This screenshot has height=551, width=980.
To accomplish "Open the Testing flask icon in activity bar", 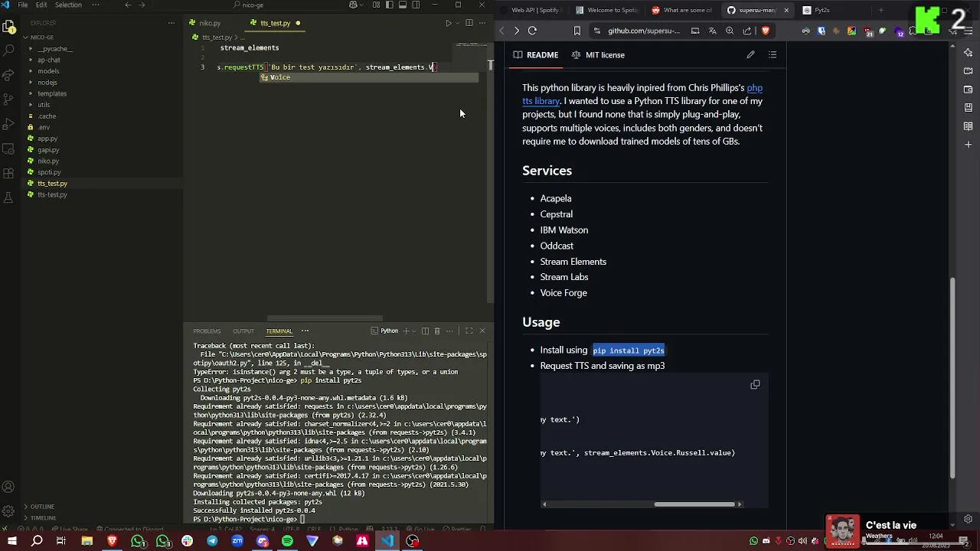I will coord(8,197).
